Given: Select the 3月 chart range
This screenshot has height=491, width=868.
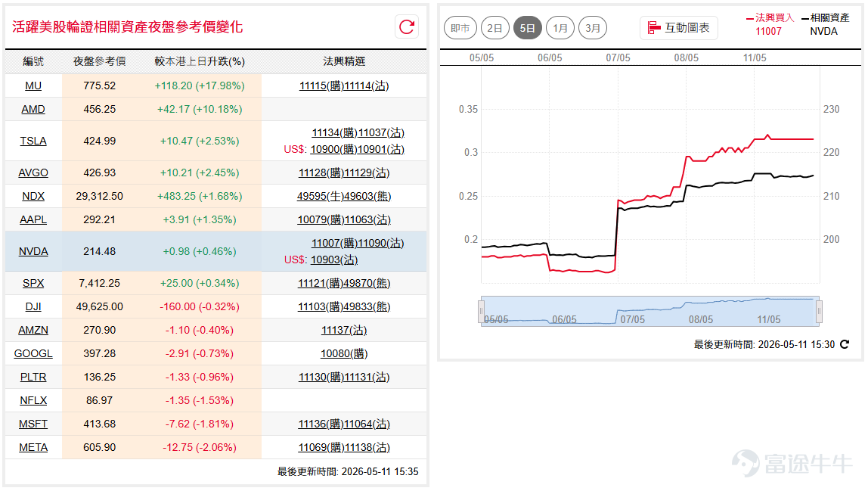Looking at the screenshot, I should [592, 28].
